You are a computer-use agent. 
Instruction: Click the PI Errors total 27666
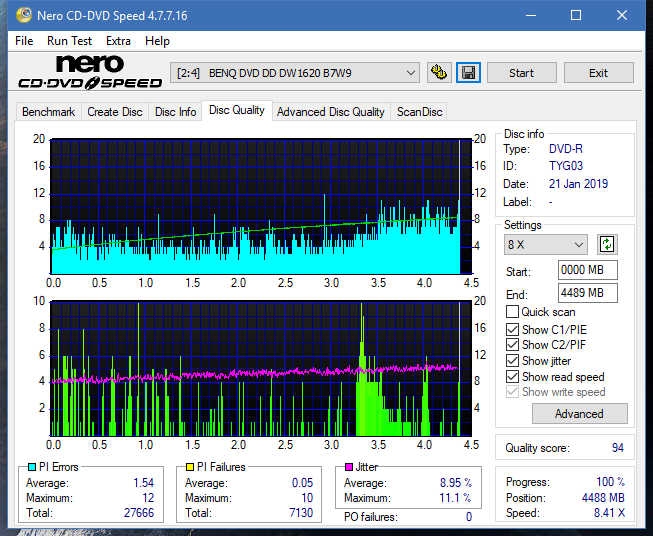(139, 513)
